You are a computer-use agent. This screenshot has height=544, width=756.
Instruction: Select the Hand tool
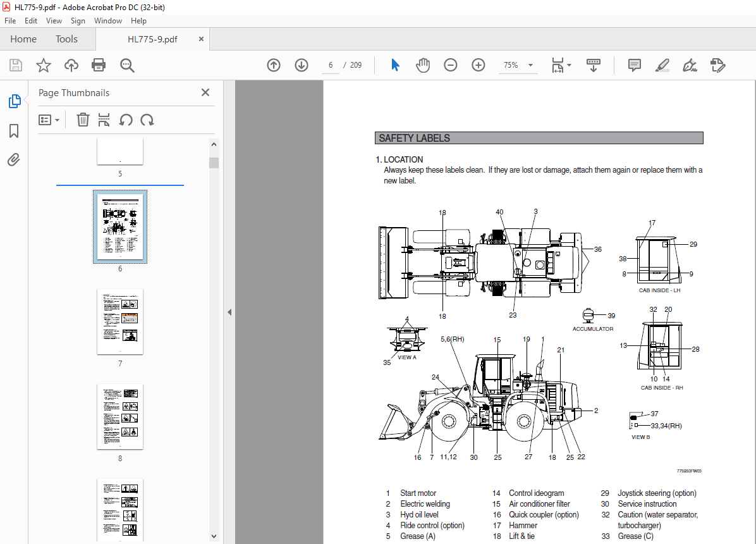[422, 65]
